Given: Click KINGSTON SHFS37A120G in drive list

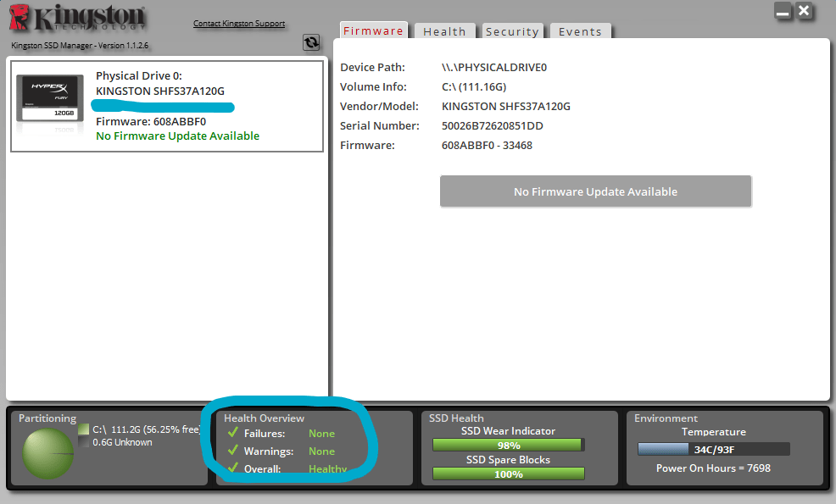Looking at the screenshot, I should click(x=160, y=91).
